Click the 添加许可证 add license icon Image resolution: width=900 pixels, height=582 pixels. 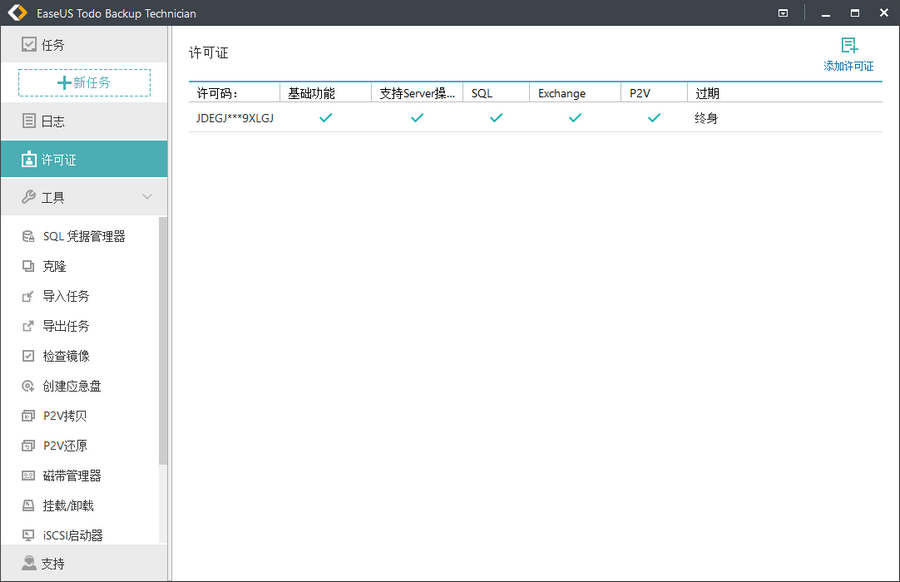pyautogui.click(x=849, y=45)
